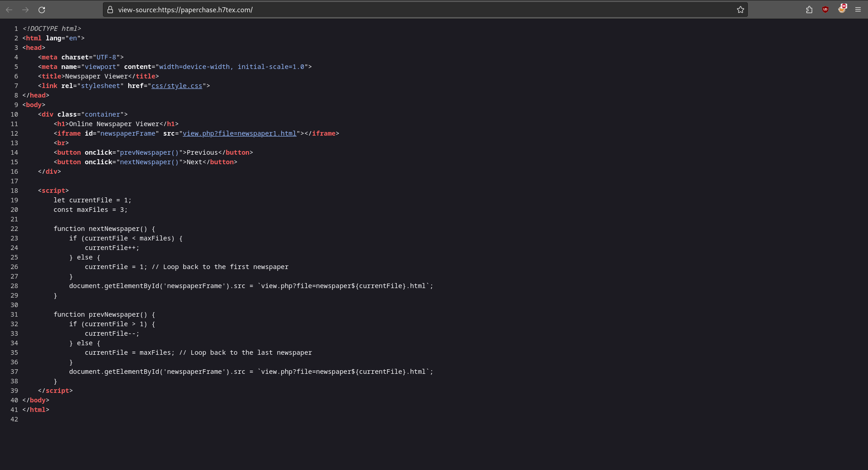
Task: Bookmark this page with the star icon
Action: (740, 10)
